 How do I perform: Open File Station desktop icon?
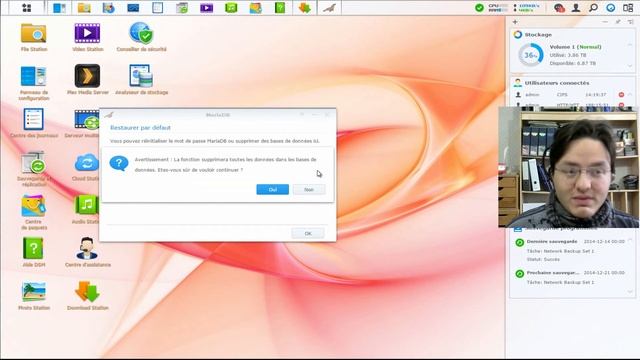coord(34,37)
